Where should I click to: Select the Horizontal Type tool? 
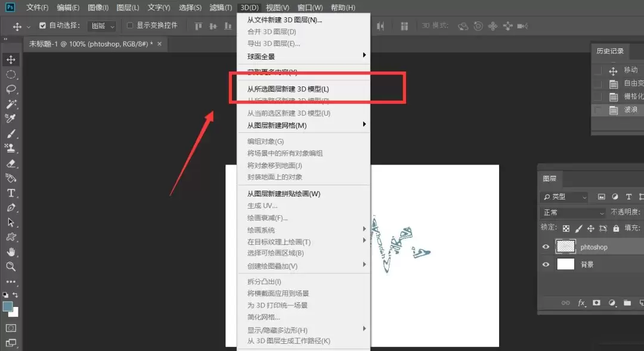[x=11, y=193]
